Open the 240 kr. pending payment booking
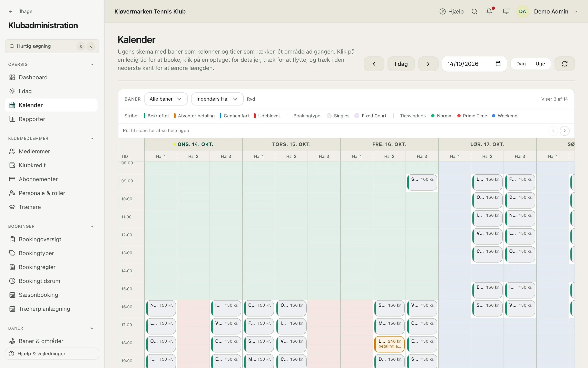Viewport: 588px width, 368px height. pyautogui.click(x=389, y=344)
